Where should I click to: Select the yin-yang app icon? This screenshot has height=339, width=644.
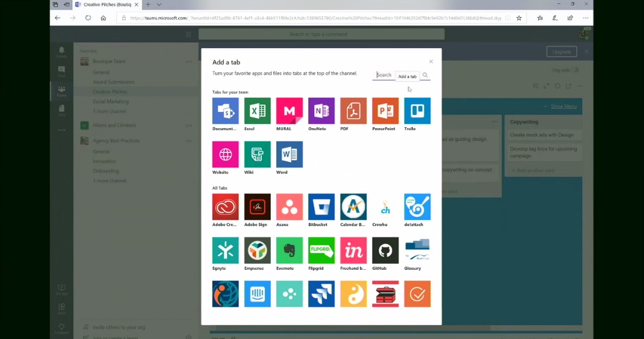pos(353,294)
